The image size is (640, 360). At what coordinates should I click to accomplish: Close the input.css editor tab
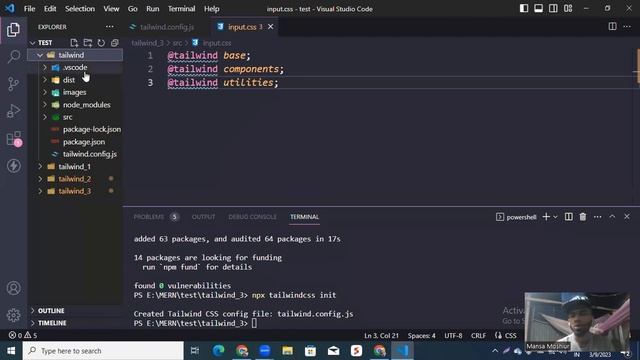point(271,27)
